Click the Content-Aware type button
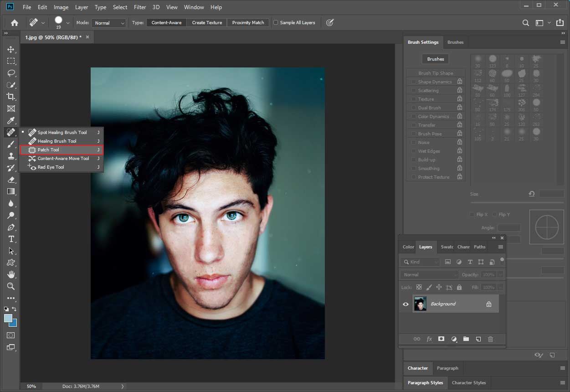This screenshot has height=392, width=570. [x=166, y=22]
